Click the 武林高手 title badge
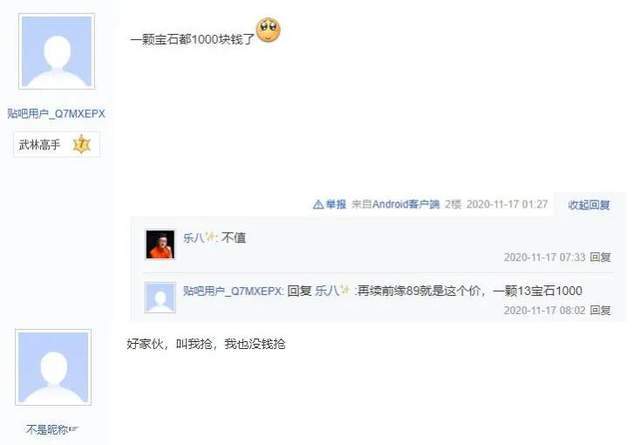Screen dimensions: 640x445 click(56, 144)
